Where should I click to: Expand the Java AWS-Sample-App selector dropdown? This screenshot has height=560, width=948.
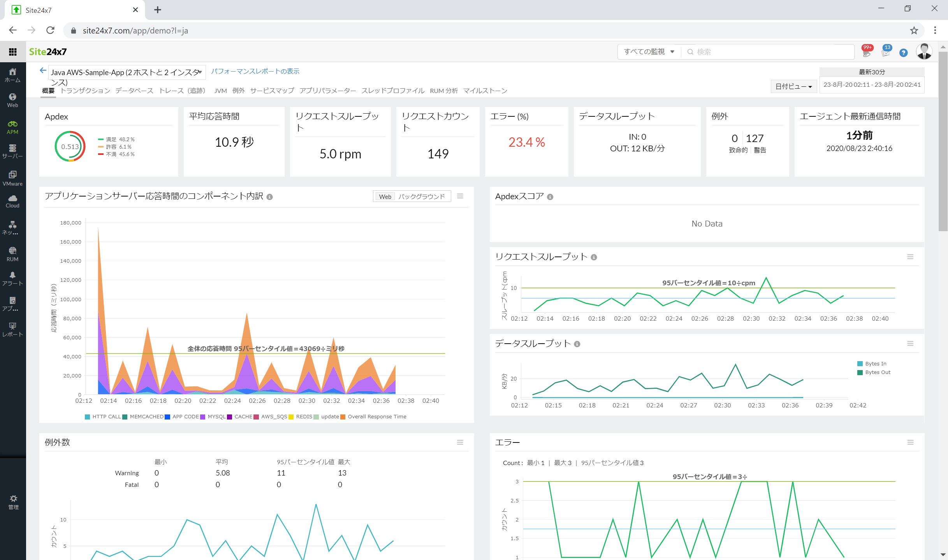click(x=127, y=72)
